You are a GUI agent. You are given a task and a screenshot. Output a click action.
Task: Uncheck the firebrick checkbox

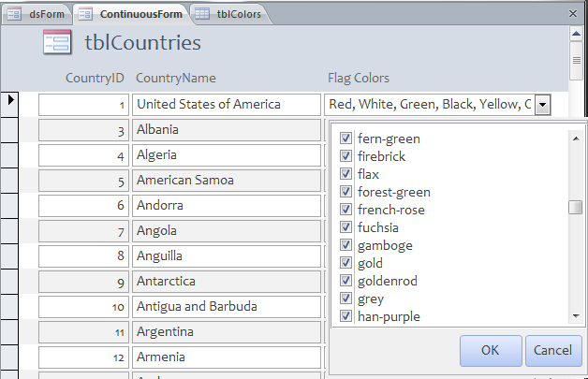(345, 155)
